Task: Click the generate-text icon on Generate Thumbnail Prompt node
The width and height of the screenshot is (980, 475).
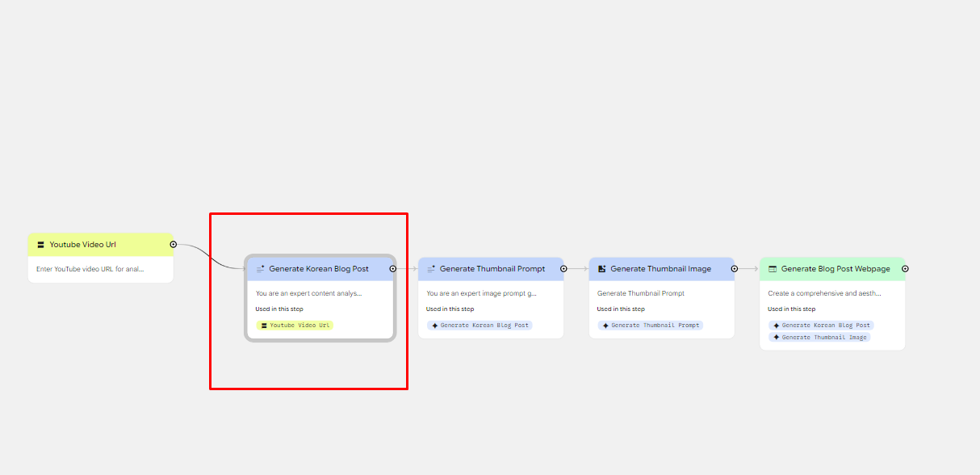Action: coord(431,269)
